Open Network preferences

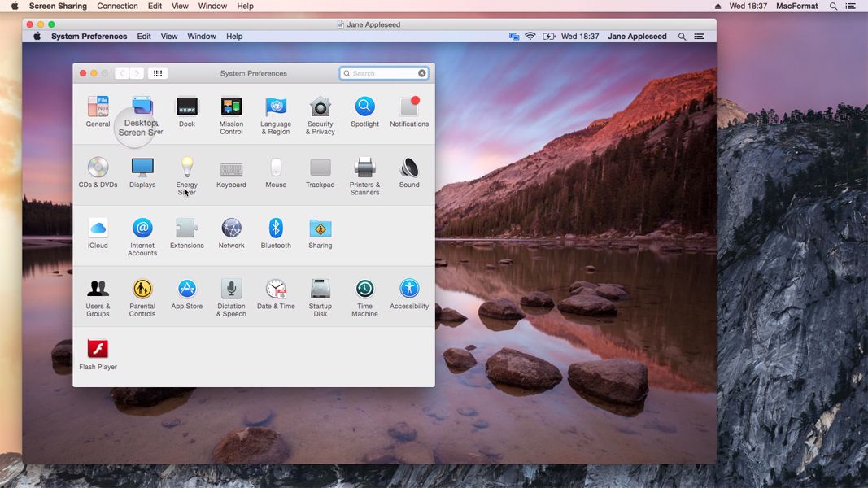[231, 229]
